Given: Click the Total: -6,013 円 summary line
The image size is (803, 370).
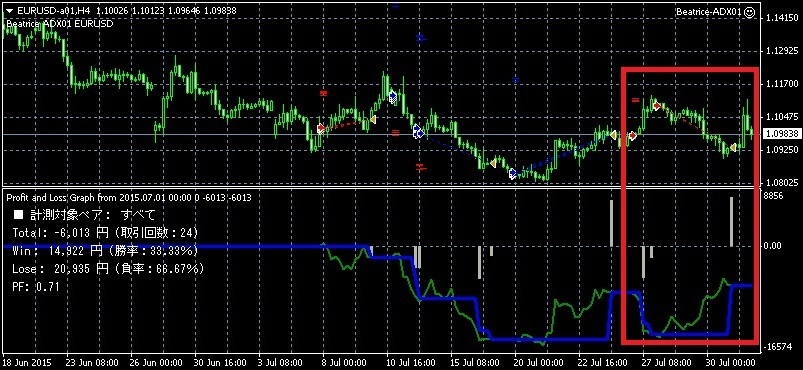Looking at the screenshot, I should point(104,233).
